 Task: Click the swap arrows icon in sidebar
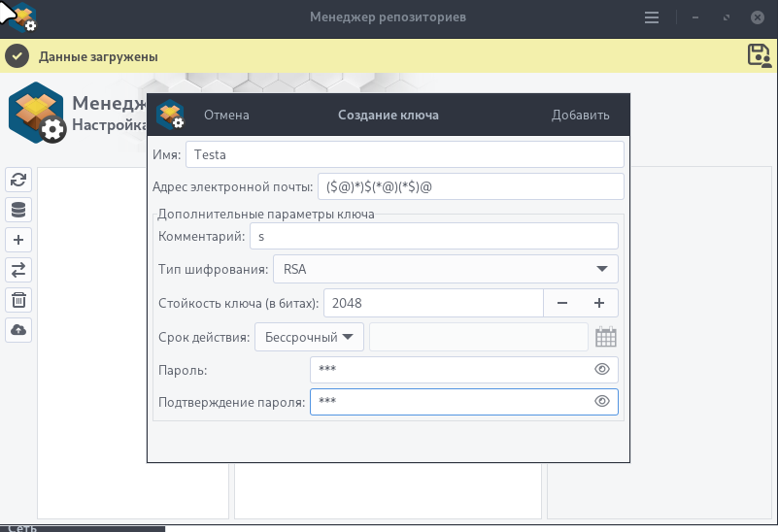click(18, 270)
